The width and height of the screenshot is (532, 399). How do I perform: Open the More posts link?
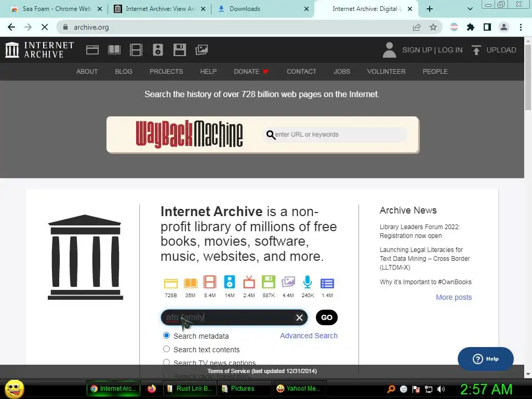454,297
